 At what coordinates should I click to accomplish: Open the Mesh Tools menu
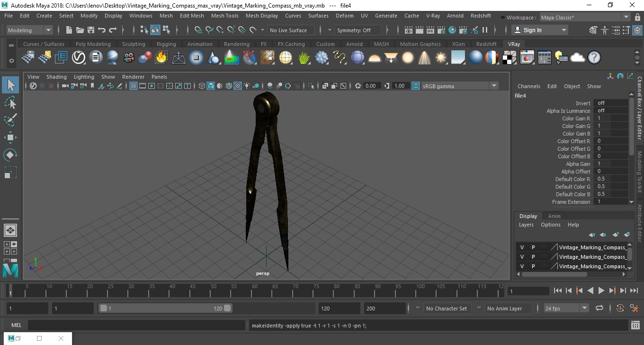coord(224,16)
